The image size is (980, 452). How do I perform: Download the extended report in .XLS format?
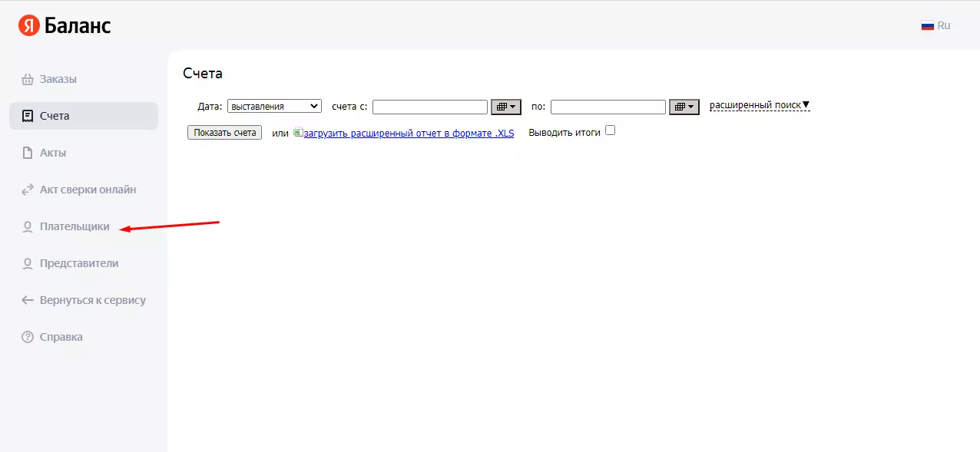pyautogui.click(x=409, y=133)
